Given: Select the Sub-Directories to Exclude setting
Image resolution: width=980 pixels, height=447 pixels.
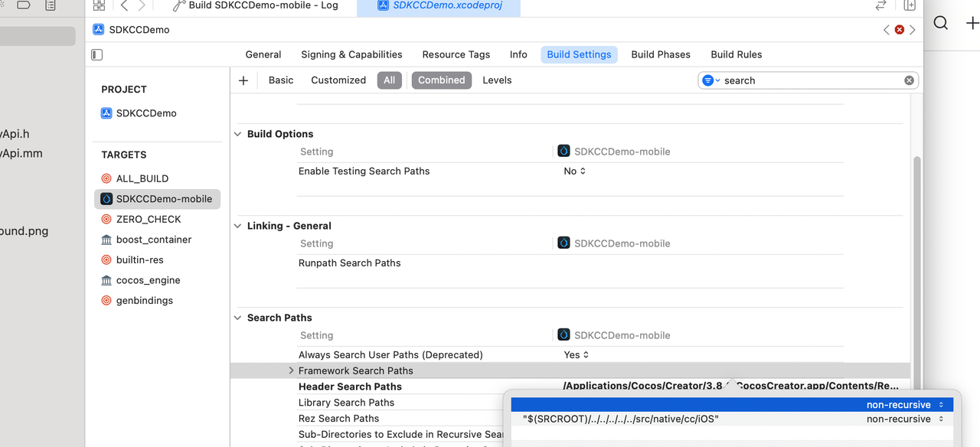Looking at the screenshot, I should (x=400, y=435).
